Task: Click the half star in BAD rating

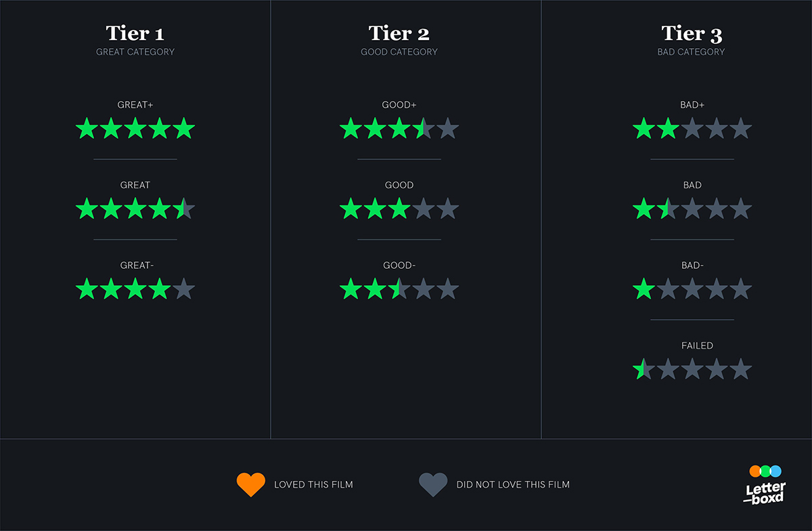Action: point(667,209)
